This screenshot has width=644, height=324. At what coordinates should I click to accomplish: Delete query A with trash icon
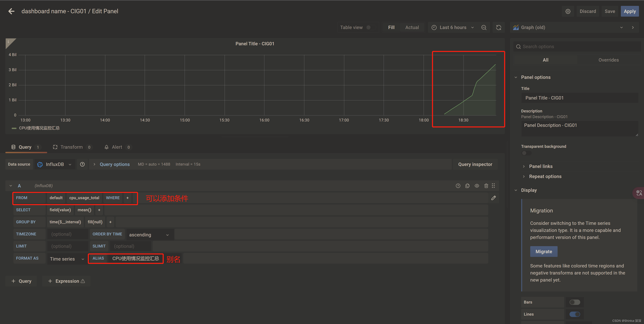pos(486,186)
